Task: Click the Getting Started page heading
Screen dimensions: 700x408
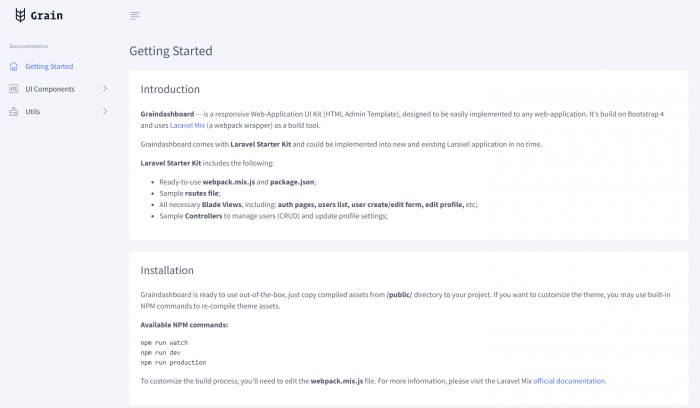Action: tap(171, 51)
